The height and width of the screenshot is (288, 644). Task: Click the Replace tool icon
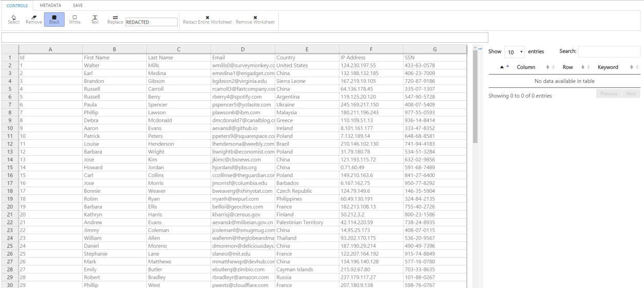tap(115, 19)
